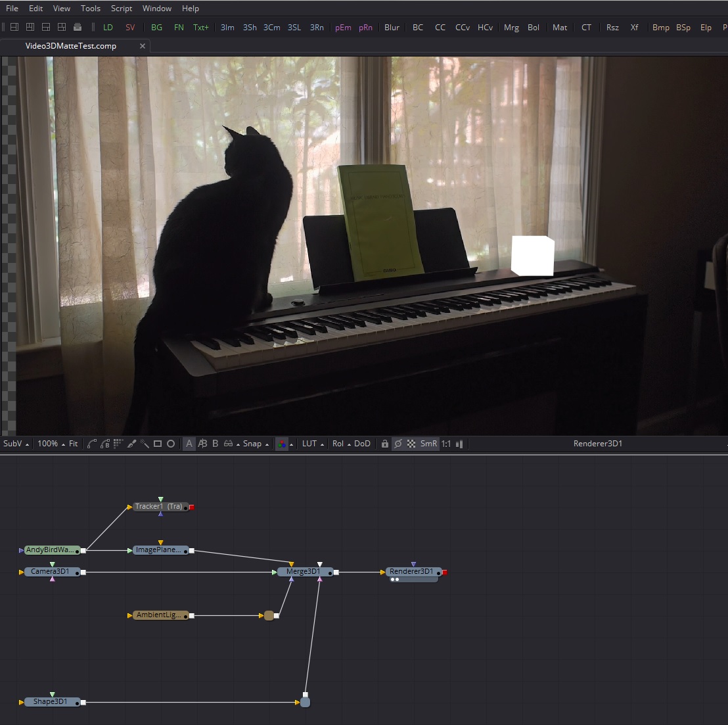728x725 pixels.
Task: Add a Transform node with Xf
Action: [x=634, y=28]
